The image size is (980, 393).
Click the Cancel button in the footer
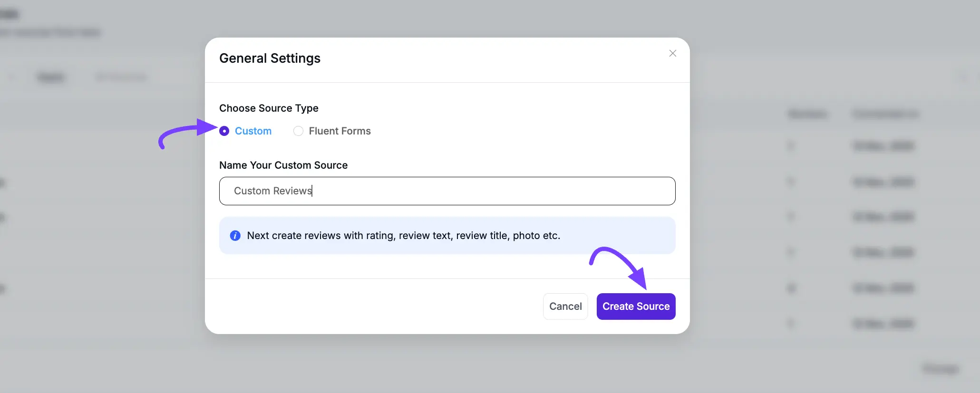point(565,306)
